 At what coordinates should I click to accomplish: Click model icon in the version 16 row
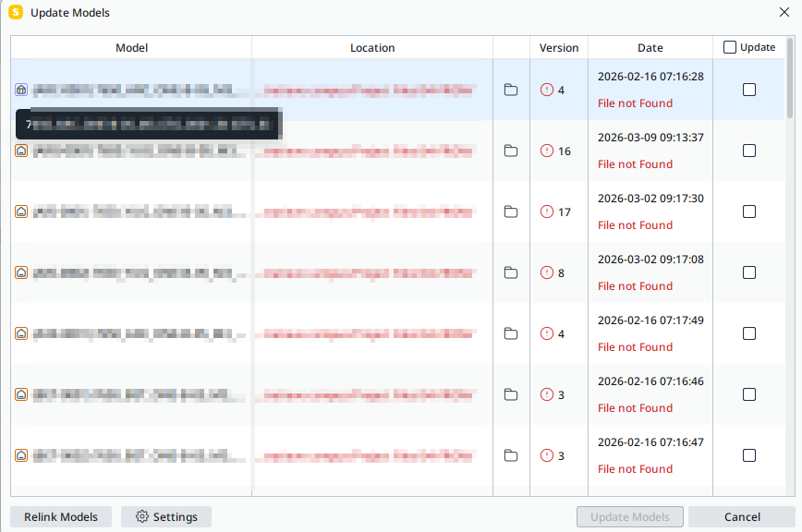coord(21,151)
